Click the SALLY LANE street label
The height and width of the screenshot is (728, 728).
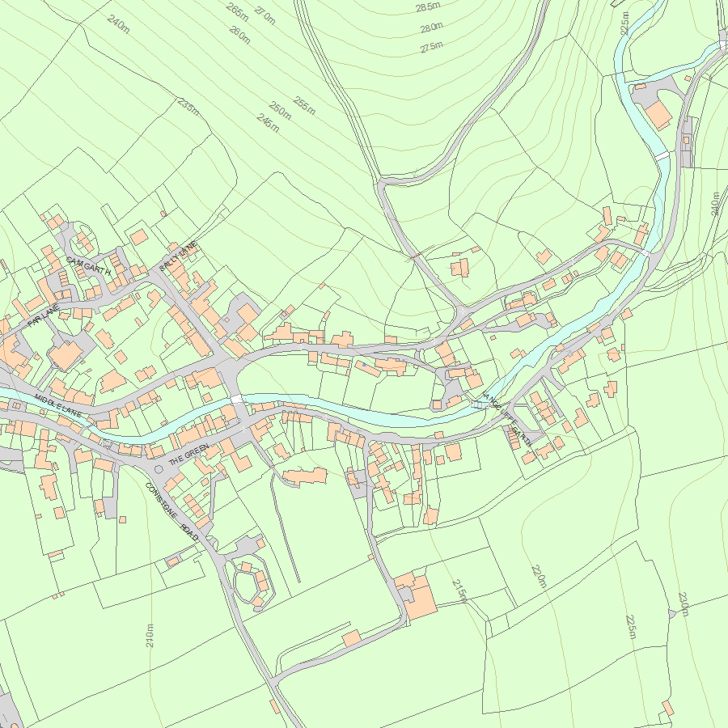coord(178,256)
